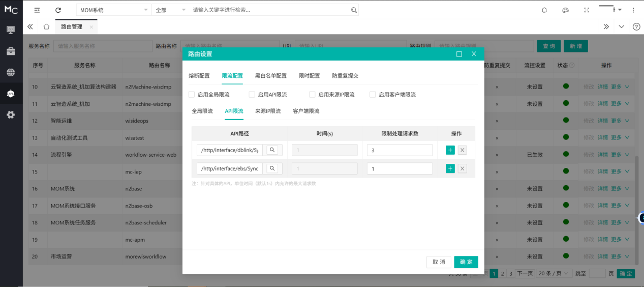Expand 更多 menu for row 14
Screen dimensions: 644x287
[620, 155]
